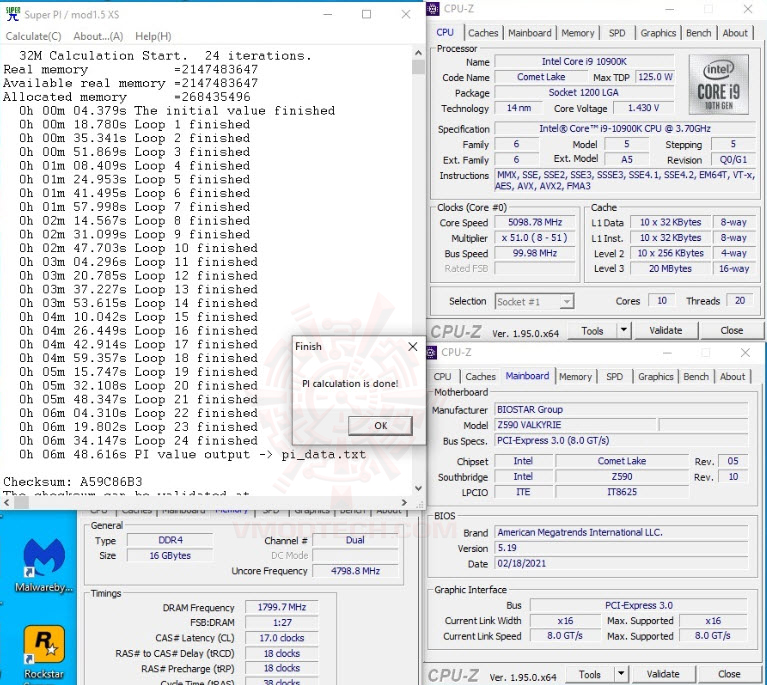Click Super PI horizontal scrollbar right arrow

404,502
